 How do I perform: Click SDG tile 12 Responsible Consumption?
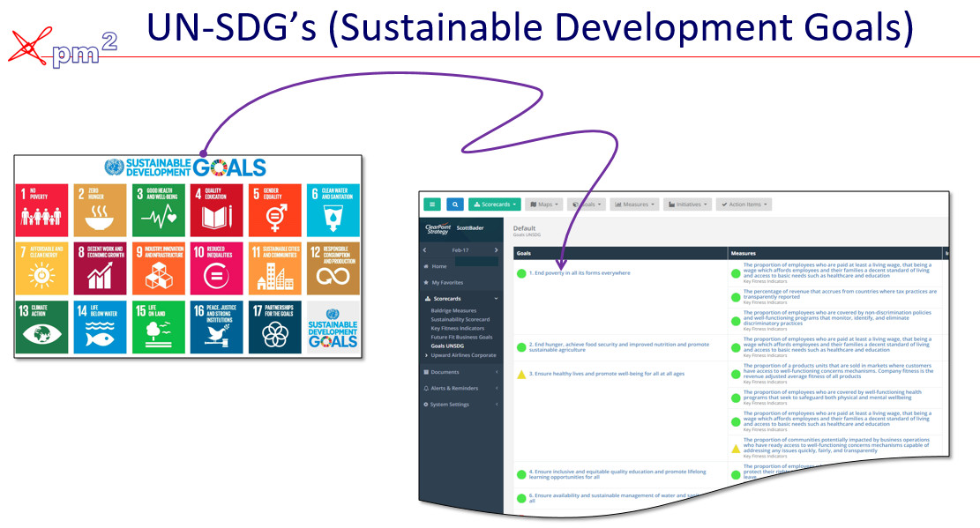(x=333, y=269)
